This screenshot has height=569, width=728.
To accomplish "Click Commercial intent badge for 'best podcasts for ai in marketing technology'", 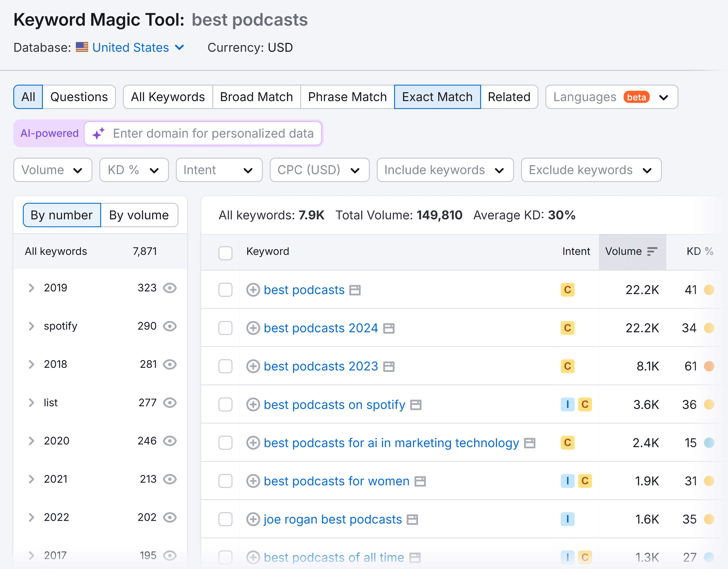I will [x=567, y=443].
